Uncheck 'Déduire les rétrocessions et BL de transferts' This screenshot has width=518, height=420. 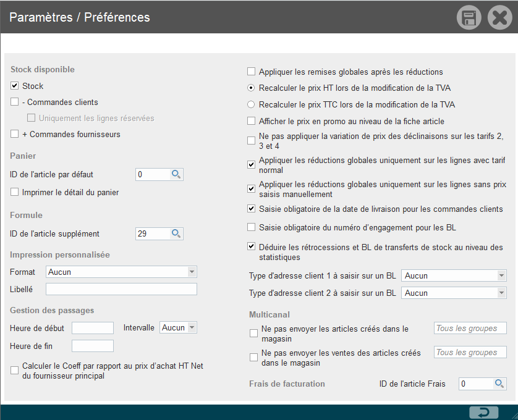(252, 246)
